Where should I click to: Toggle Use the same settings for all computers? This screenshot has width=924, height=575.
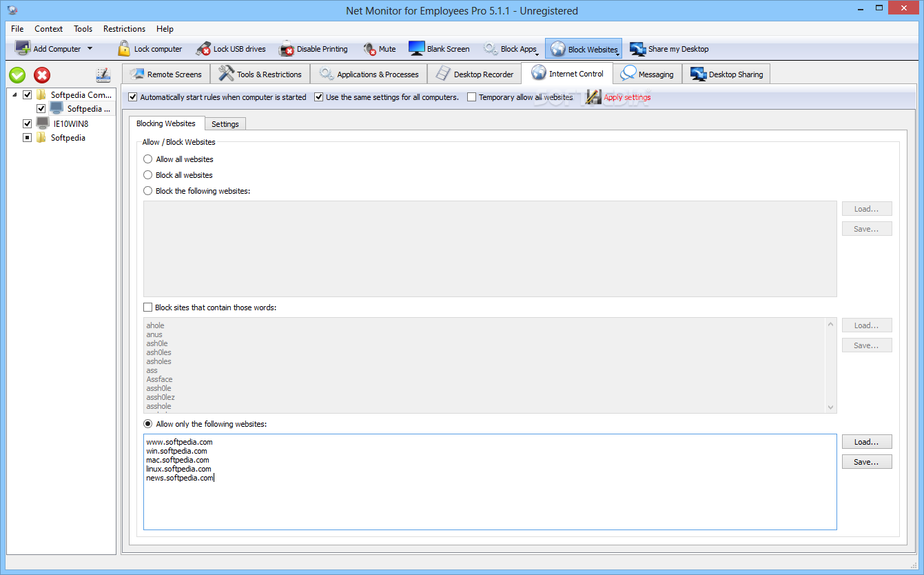pos(319,97)
